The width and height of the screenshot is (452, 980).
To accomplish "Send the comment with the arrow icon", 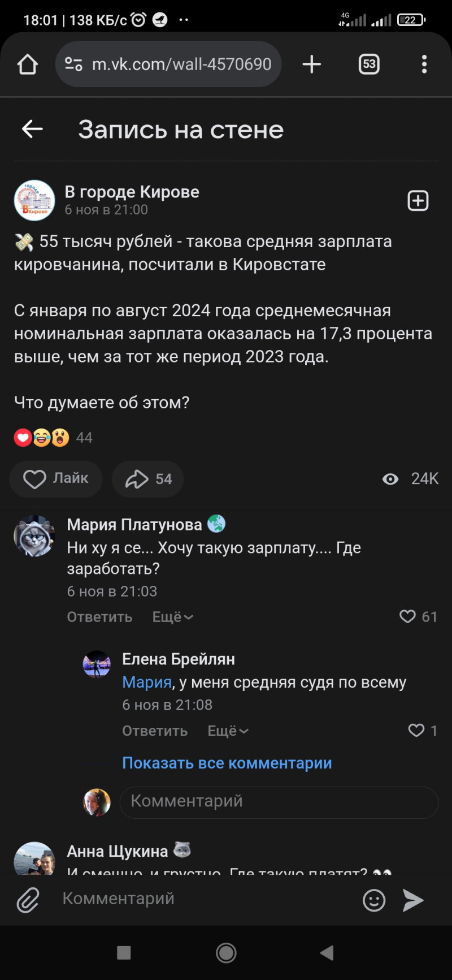I will pos(413,900).
